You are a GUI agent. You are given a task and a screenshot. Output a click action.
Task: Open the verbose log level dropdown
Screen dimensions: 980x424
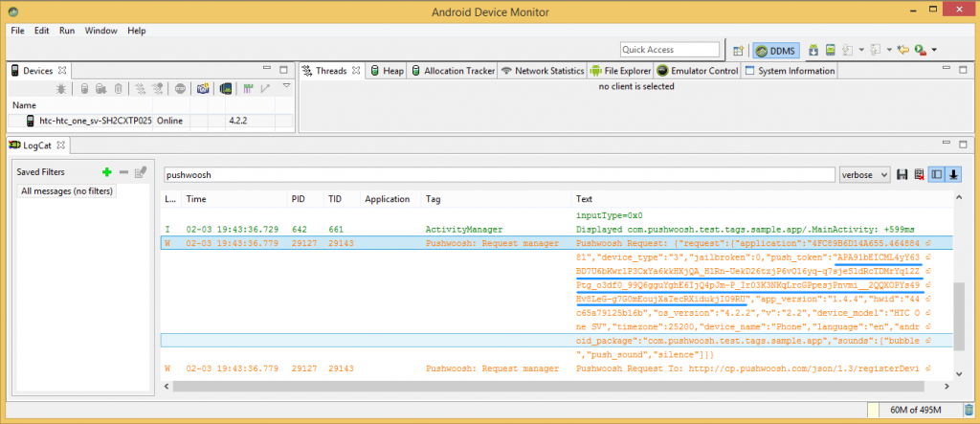(864, 175)
